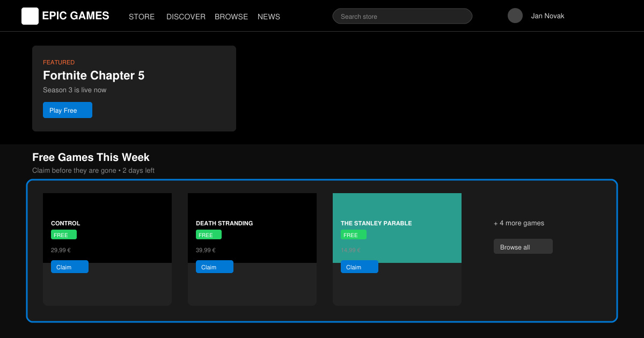
Task: Open the STORE menu item
Action: (x=142, y=17)
